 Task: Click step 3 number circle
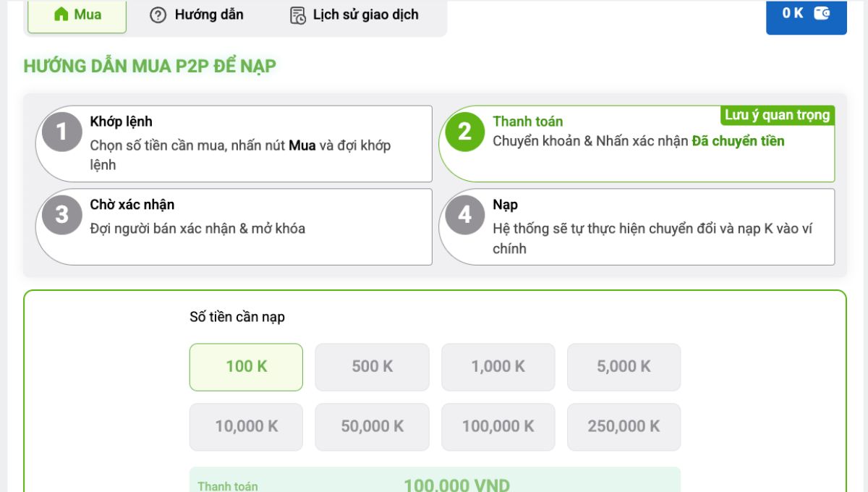click(61, 215)
